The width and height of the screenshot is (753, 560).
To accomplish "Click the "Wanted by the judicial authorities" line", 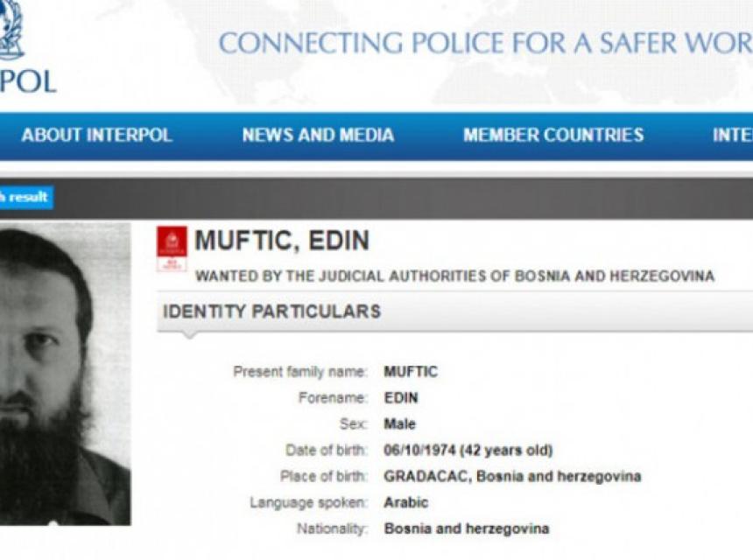I will tap(454, 276).
